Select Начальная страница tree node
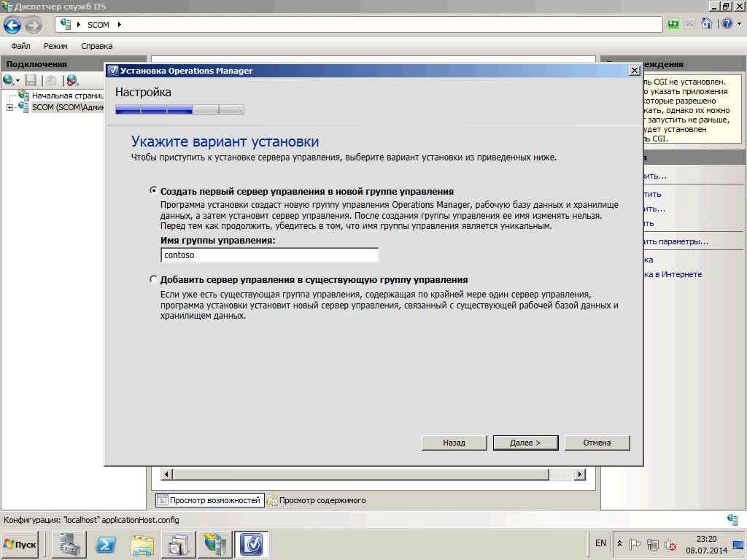This screenshot has height=560, width=747. [67, 96]
